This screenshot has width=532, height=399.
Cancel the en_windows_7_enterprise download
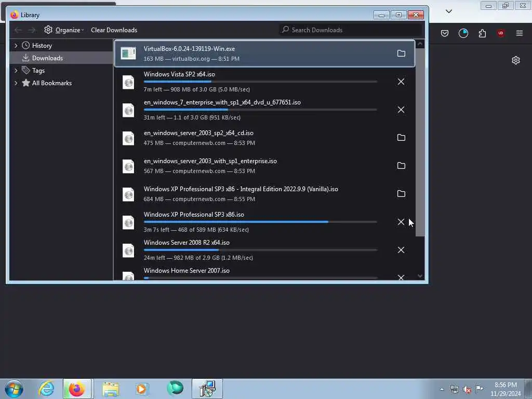point(401,110)
